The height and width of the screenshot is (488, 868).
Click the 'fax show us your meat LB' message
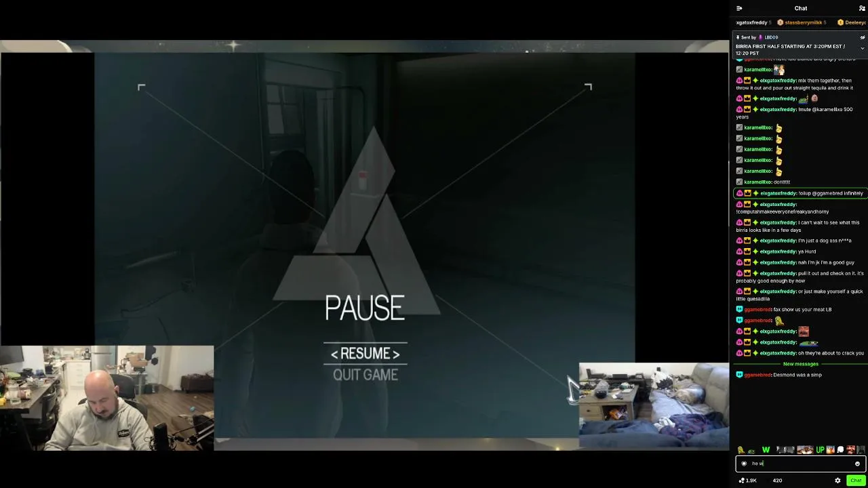803,310
